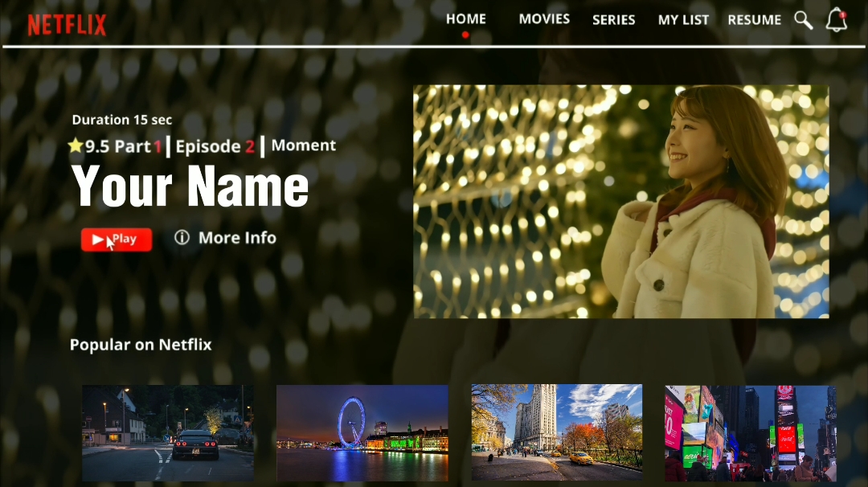Start playback with the red Play button

click(117, 239)
